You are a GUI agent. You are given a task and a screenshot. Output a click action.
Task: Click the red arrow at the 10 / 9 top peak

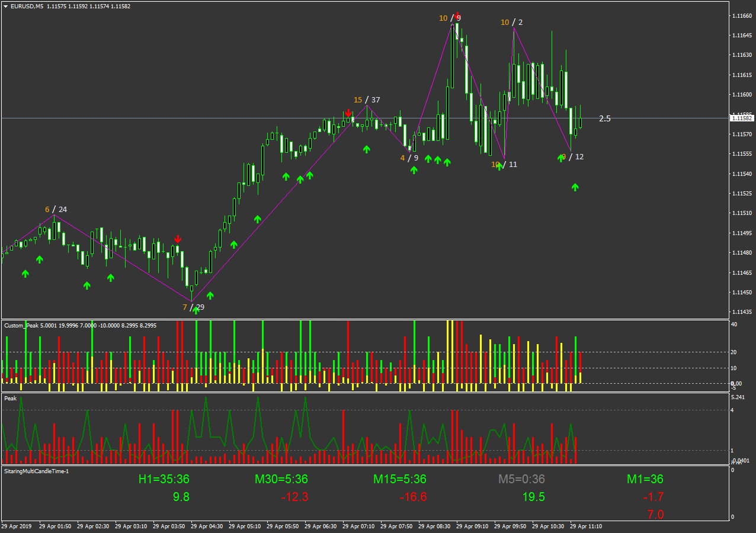pyautogui.click(x=457, y=15)
